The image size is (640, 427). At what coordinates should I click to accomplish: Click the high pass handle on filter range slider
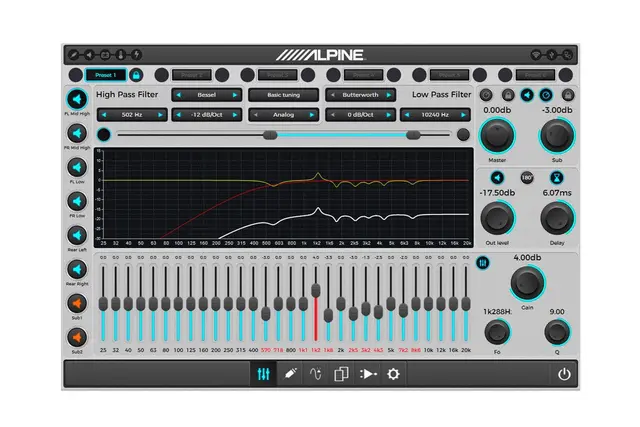270,135
